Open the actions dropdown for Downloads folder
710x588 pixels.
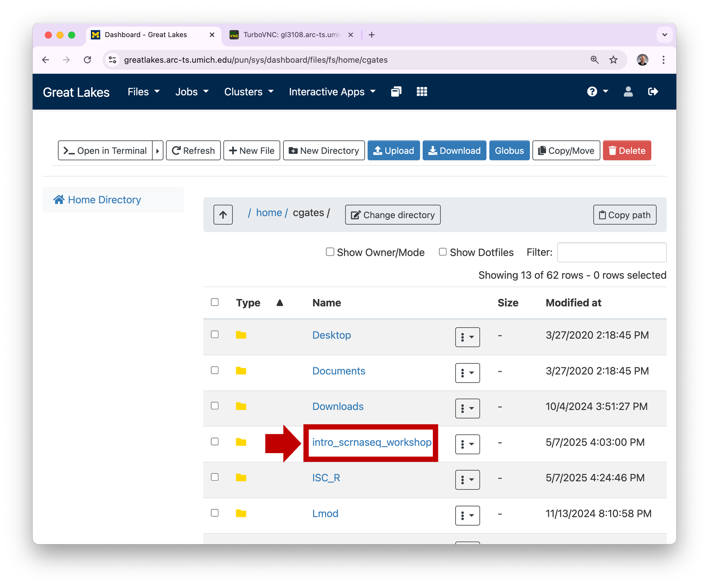point(467,408)
